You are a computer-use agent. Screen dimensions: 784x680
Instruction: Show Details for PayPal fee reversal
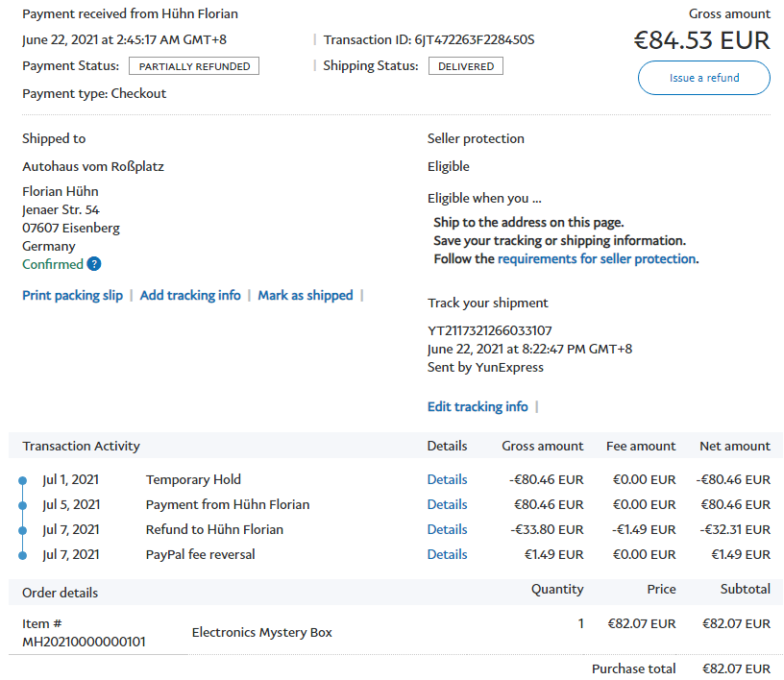point(447,554)
